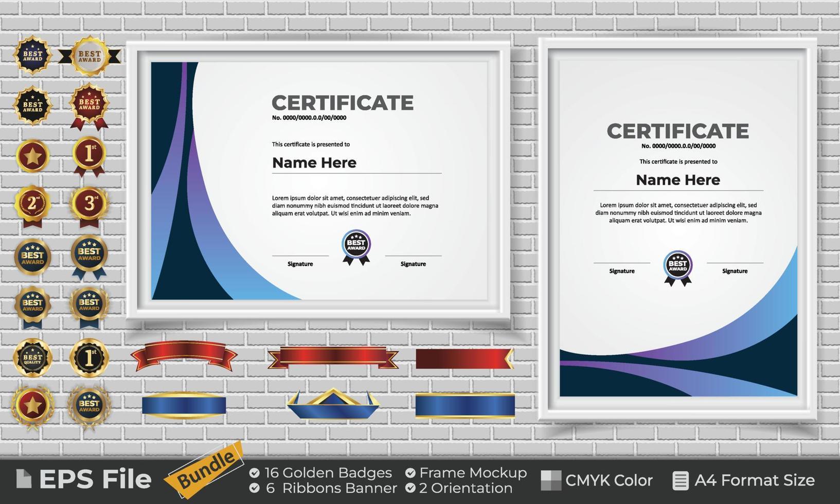The image size is (840, 504).
Task: Click the Best Quality black badge
Action: tap(32, 357)
